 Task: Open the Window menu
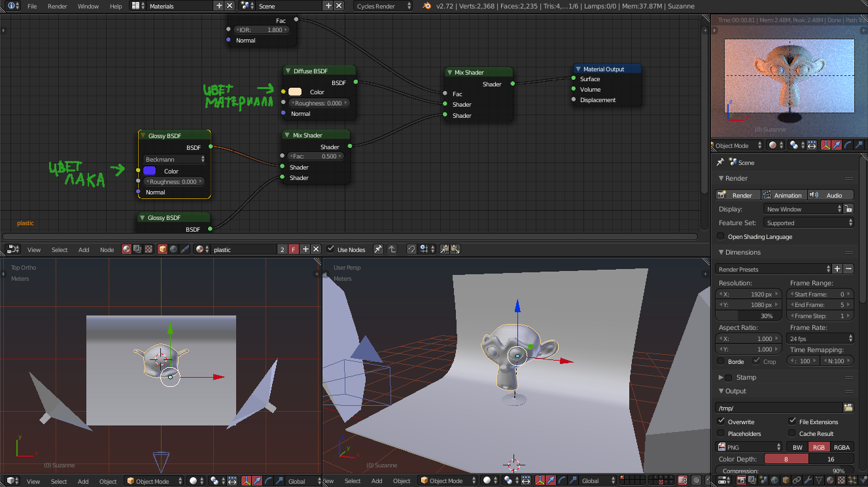(x=88, y=6)
